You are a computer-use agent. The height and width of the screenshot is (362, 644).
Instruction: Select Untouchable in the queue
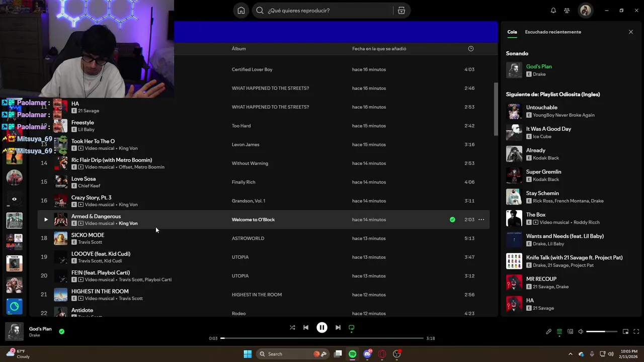tap(541, 108)
